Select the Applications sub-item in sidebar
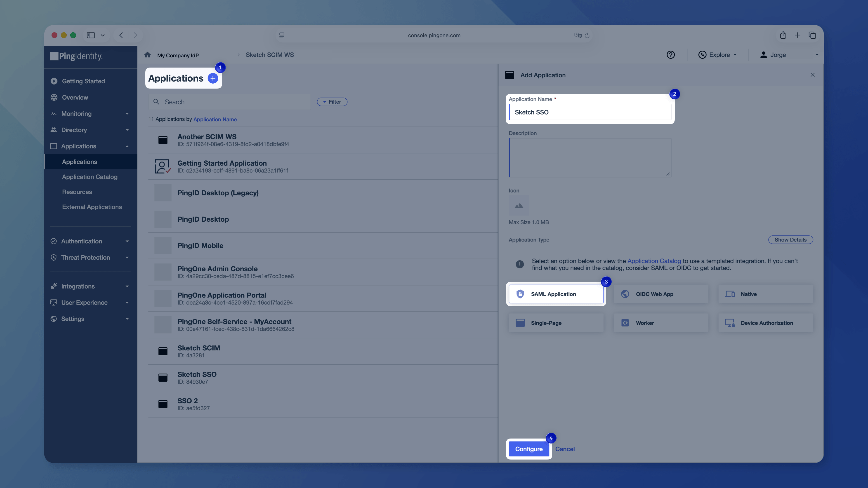Image resolution: width=868 pixels, height=488 pixels. [90, 162]
